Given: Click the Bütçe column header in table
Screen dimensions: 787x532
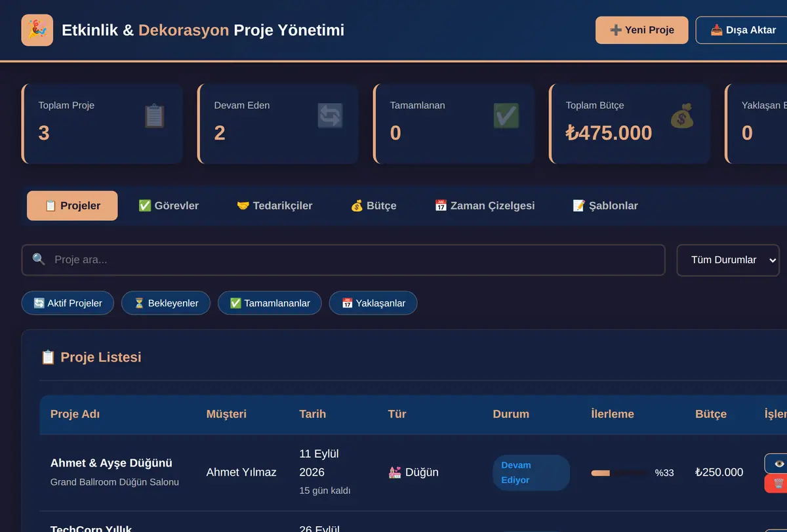Looking at the screenshot, I should click(x=711, y=414).
